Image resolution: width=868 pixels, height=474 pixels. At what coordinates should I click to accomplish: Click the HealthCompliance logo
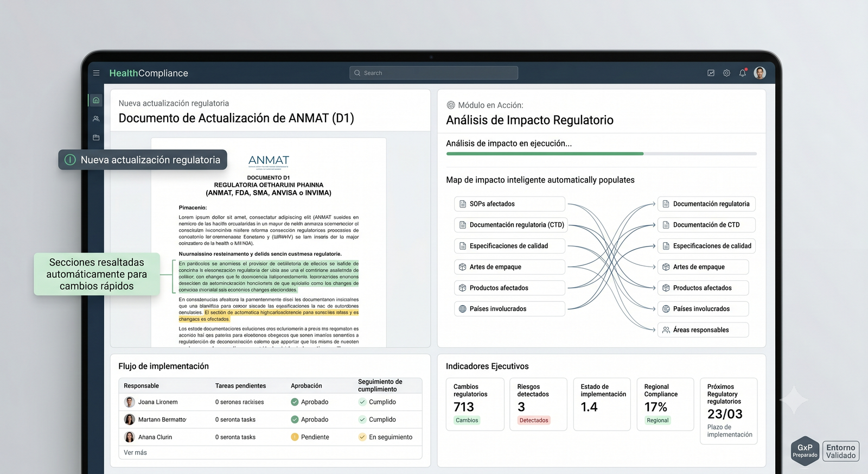149,73
